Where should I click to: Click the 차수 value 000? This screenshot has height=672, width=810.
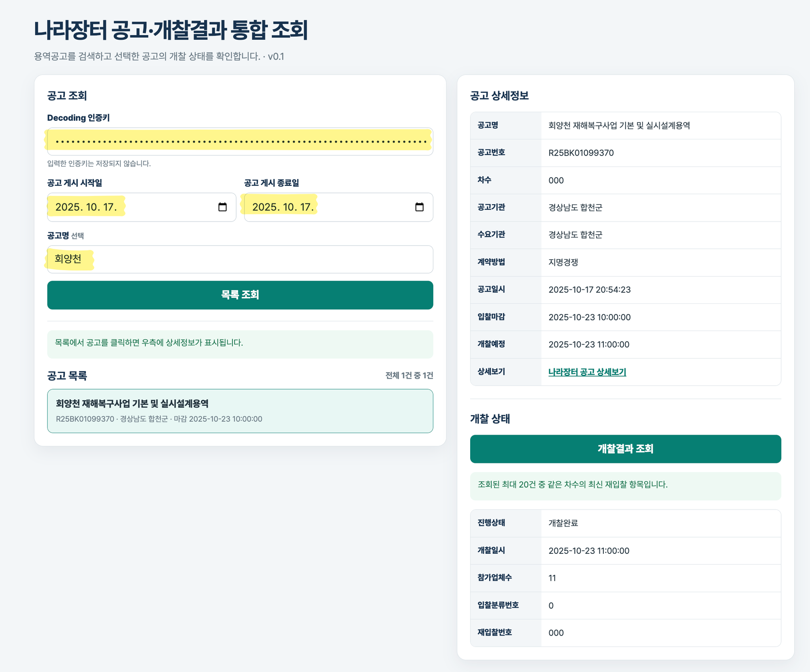coord(556,180)
